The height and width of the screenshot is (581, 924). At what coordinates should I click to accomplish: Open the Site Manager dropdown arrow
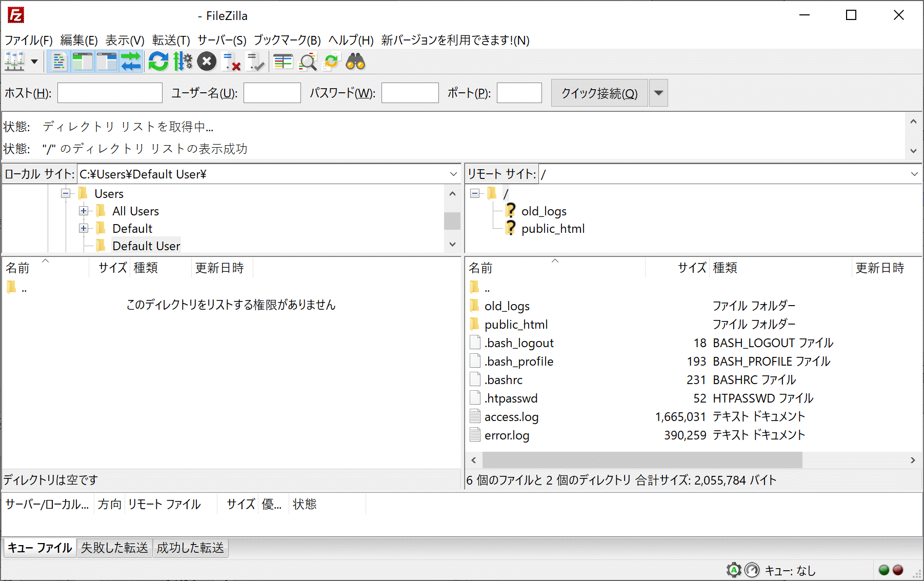(x=34, y=62)
